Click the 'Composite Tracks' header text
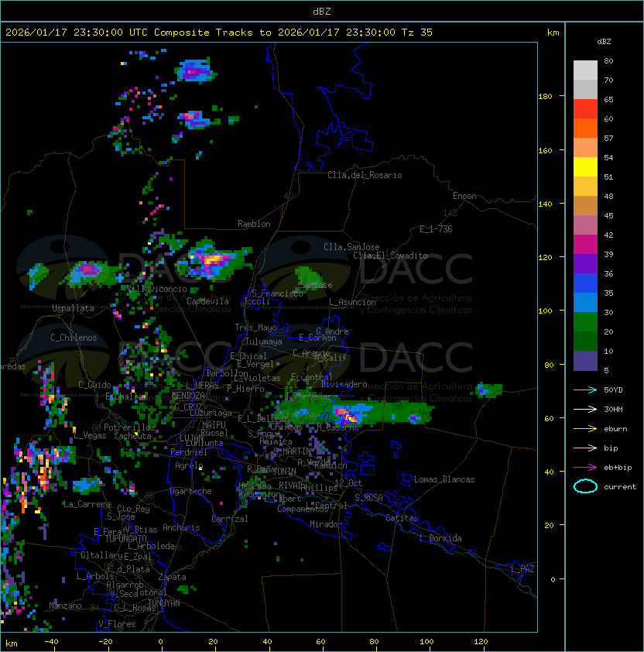644x652 pixels. point(204,33)
